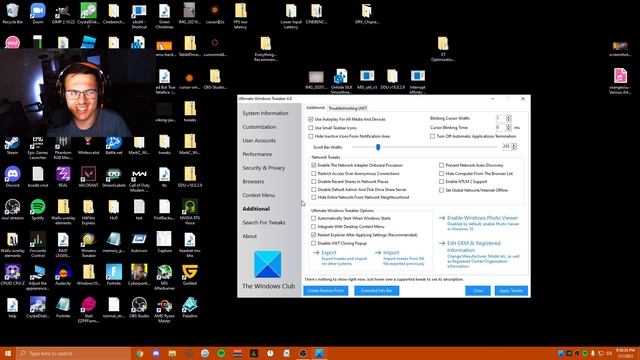Select the Paladins desktop icon
This screenshot has width=640, height=360.
(190, 307)
